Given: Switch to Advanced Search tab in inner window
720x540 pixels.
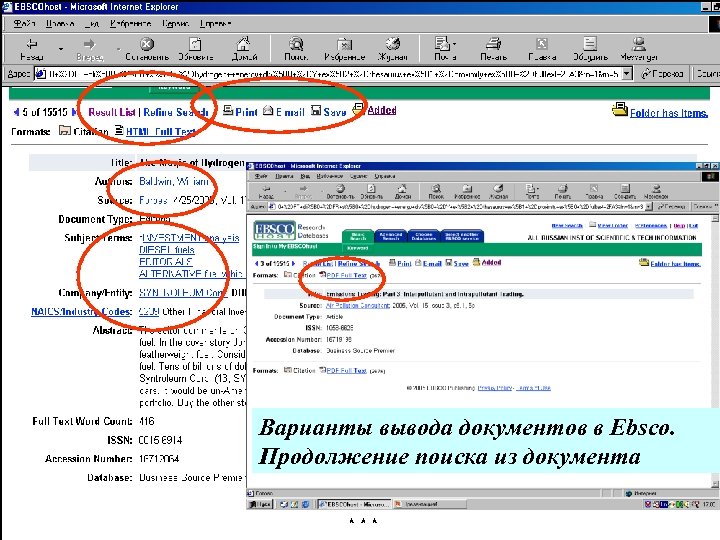Looking at the screenshot, I should click(x=391, y=236).
